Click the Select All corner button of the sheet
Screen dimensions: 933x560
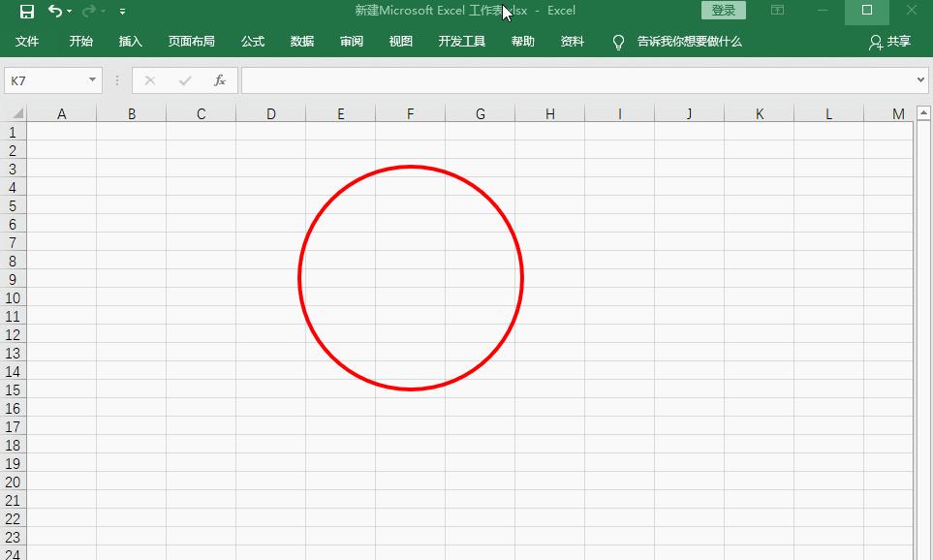pyautogui.click(x=13, y=112)
